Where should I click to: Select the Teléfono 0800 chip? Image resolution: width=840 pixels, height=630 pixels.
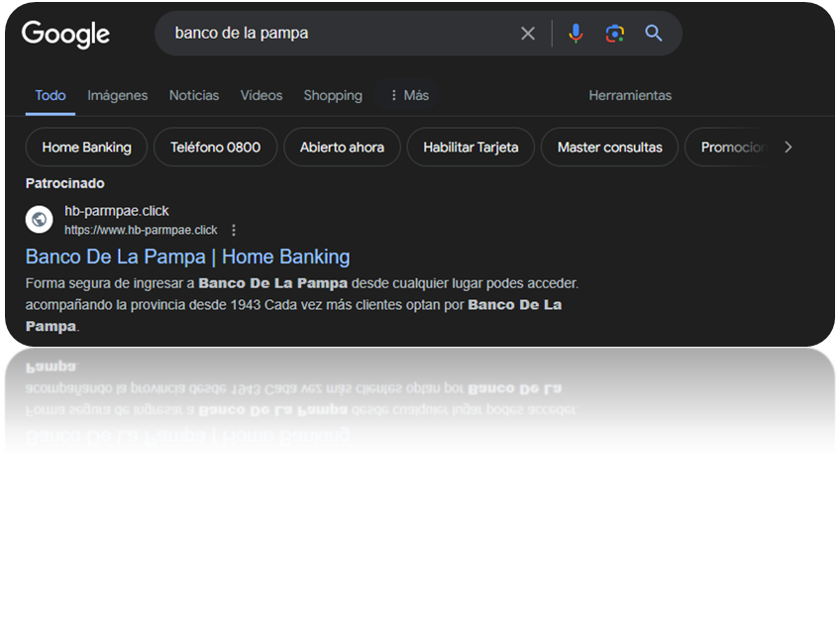pyautogui.click(x=215, y=148)
